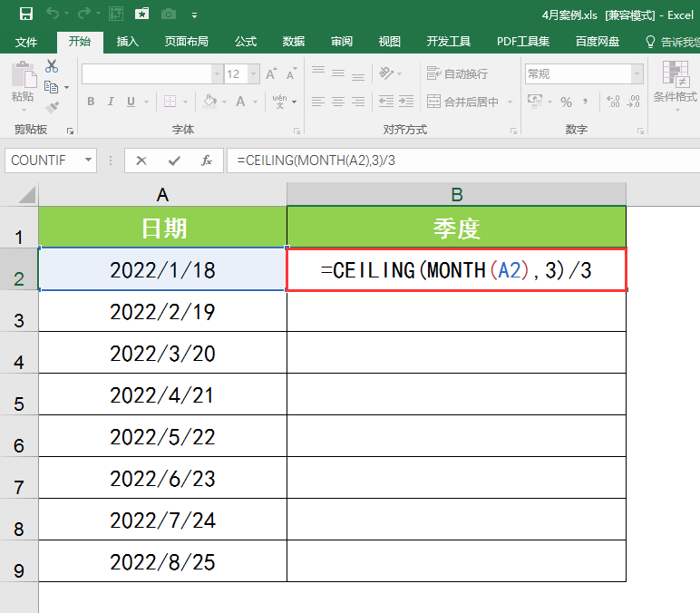The image size is (700, 613).
Task: Switch to the 开发工具 tab
Action: click(x=448, y=42)
